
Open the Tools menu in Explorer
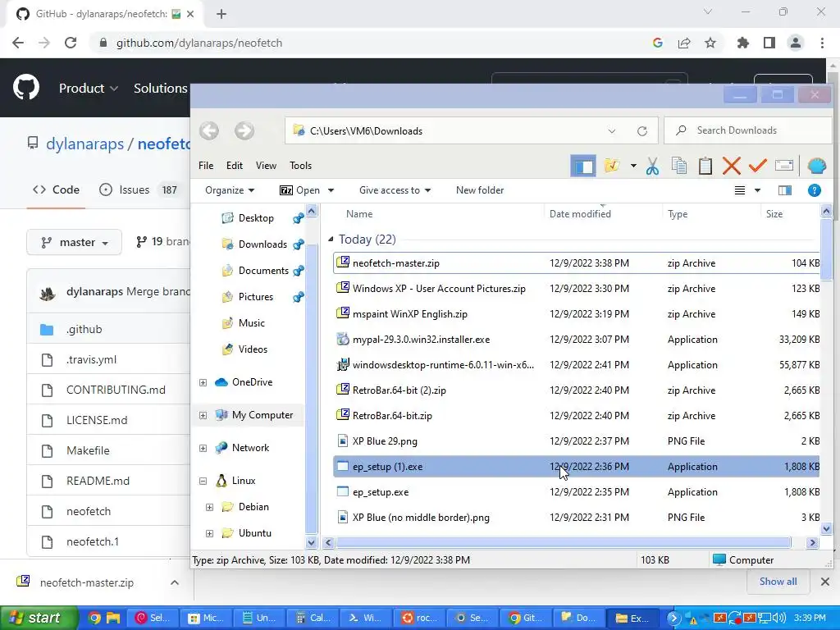click(x=300, y=166)
